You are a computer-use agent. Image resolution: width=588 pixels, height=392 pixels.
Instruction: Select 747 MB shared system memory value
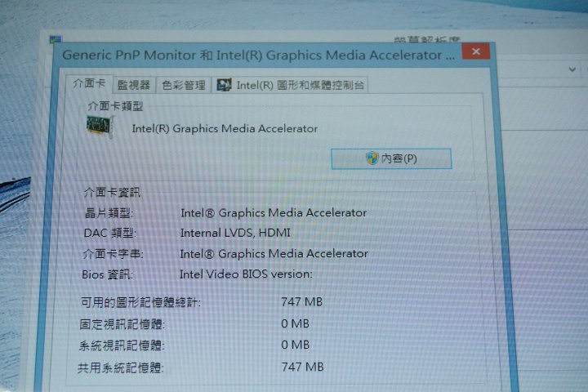303,367
